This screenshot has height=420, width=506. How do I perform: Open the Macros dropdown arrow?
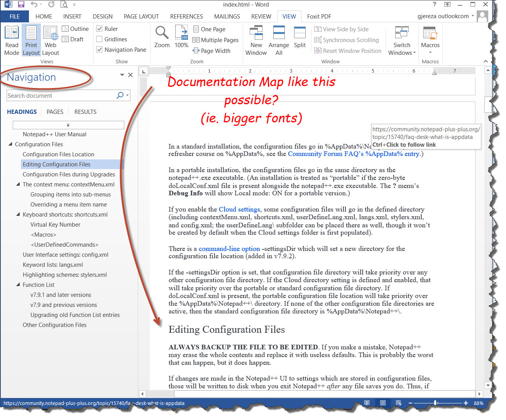pyautogui.click(x=430, y=52)
